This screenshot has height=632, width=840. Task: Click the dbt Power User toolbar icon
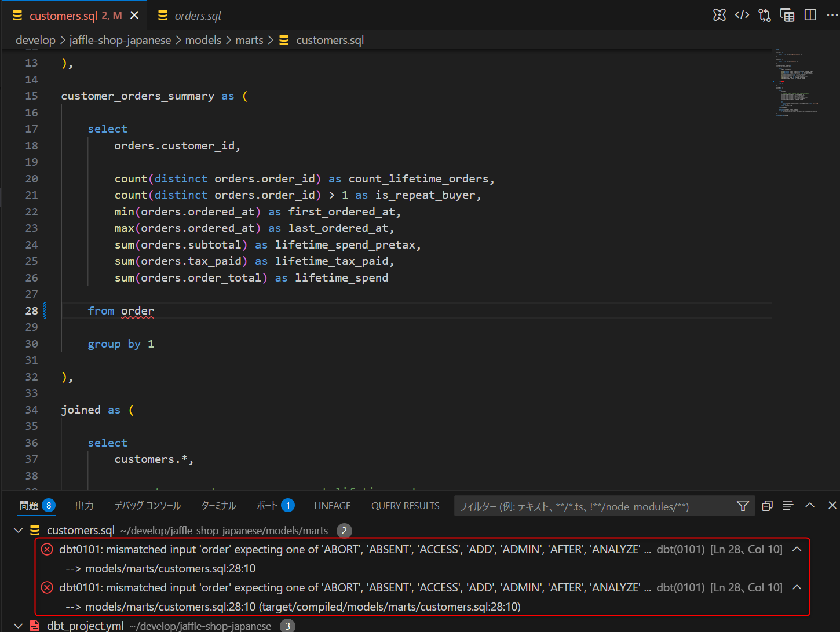(719, 15)
